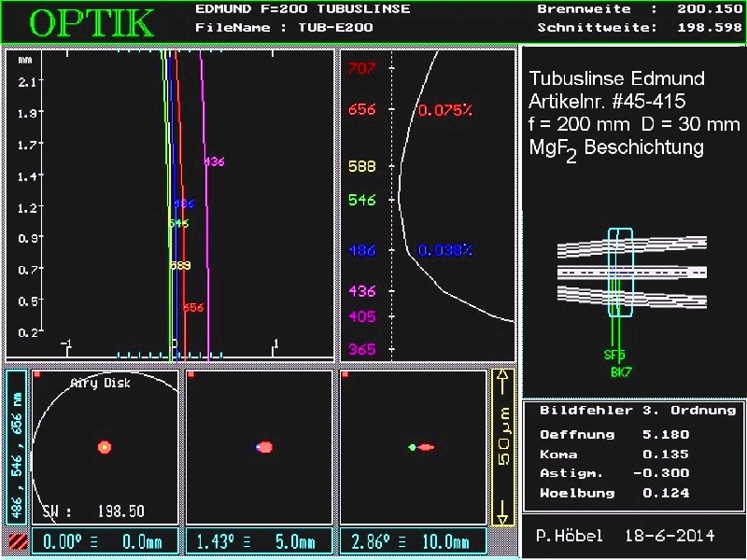
Task: Select the 486 wavelength label
Action: [361, 251]
